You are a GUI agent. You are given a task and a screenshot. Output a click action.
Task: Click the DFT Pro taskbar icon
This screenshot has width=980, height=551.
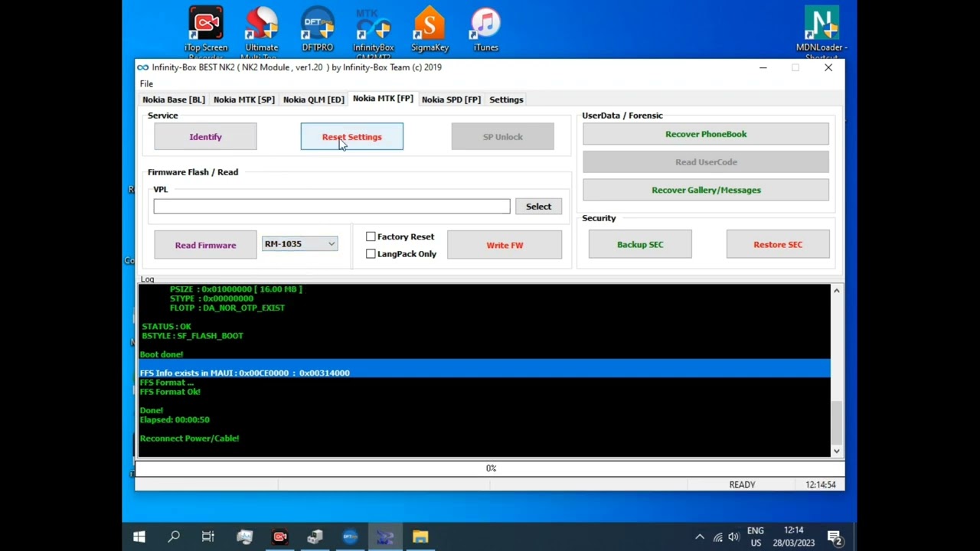point(350,537)
